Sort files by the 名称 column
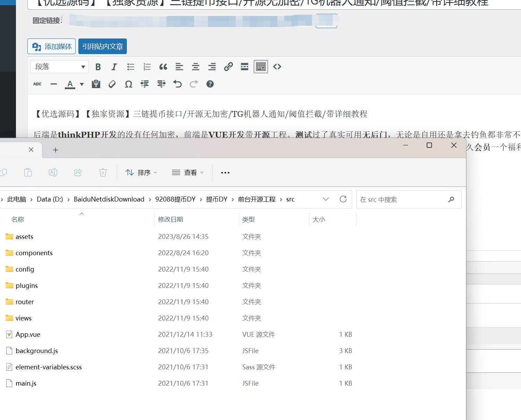The width and height of the screenshot is (521, 420). point(18,220)
